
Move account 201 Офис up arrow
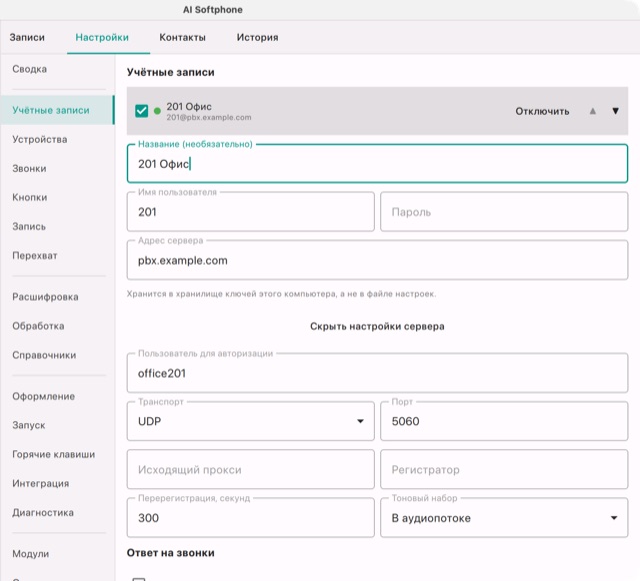(x=593, y=111)
